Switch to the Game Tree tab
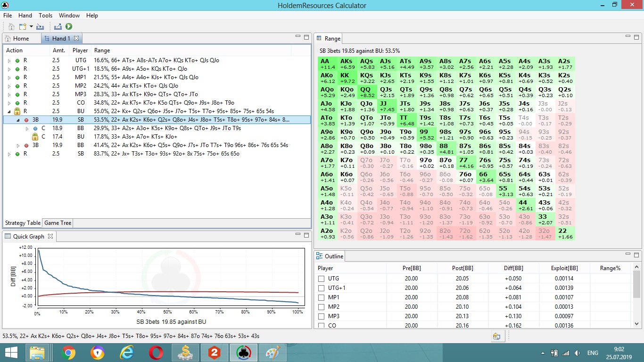 click(x=58, y=223)
